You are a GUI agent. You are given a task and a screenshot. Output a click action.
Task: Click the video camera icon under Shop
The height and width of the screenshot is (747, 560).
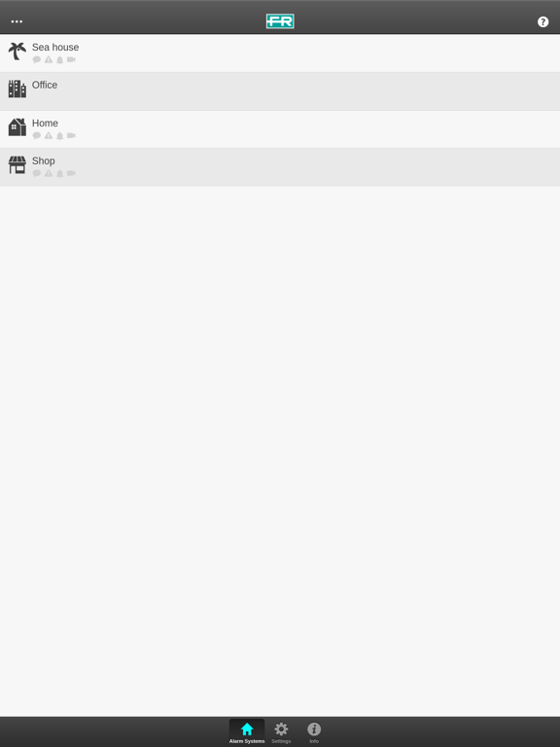71,173
